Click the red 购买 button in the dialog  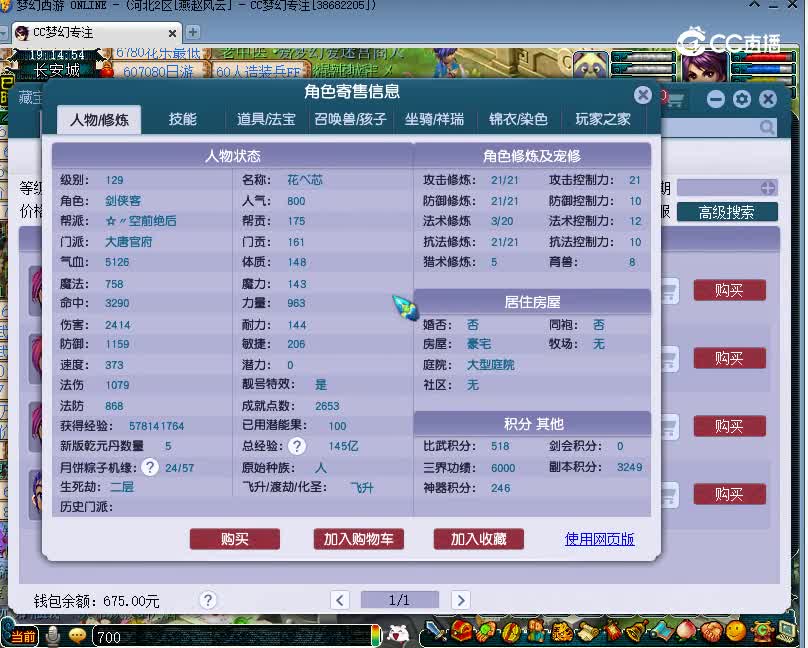click(x=234, y=539)
